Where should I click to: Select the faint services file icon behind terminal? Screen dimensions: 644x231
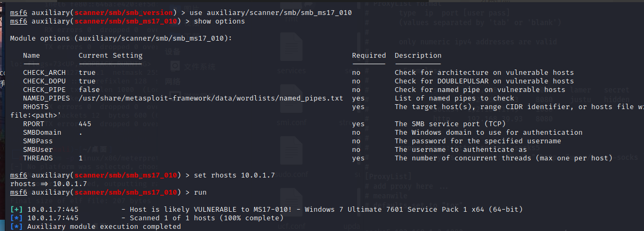(x=291, y=53)
